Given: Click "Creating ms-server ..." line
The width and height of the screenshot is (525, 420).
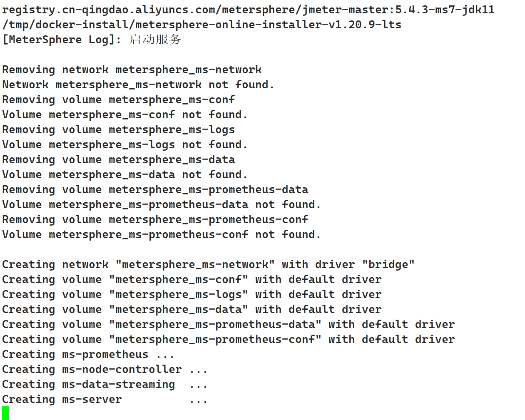Looking at the screenshot, I should [105, 399].
